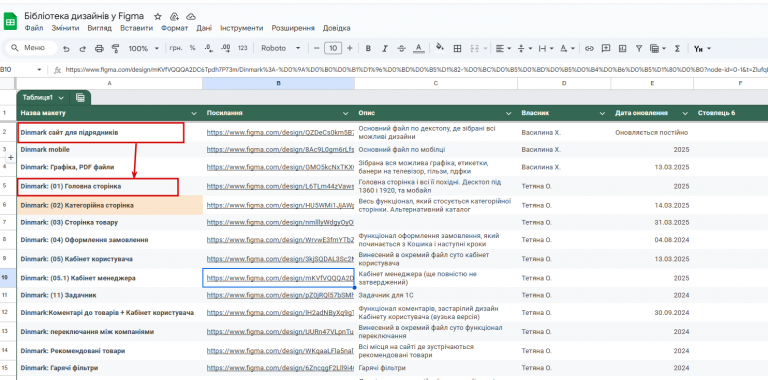Image resolution: width=768 pixels, height=380 pixels.
Task: Open the Roboto font dropdown
Action: click(281, 48)
